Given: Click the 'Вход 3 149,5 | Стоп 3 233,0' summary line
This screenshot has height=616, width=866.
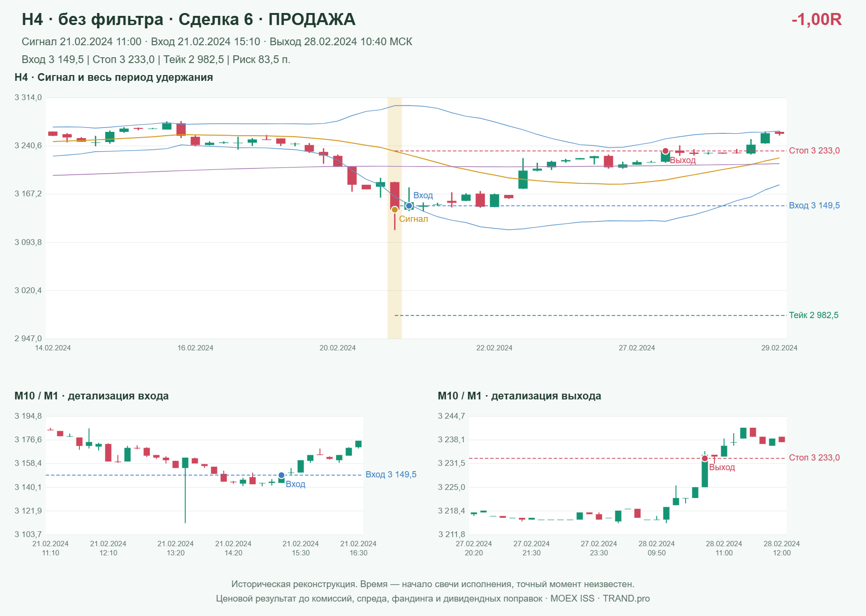Looking at the screenshot, I should point(156,60).
